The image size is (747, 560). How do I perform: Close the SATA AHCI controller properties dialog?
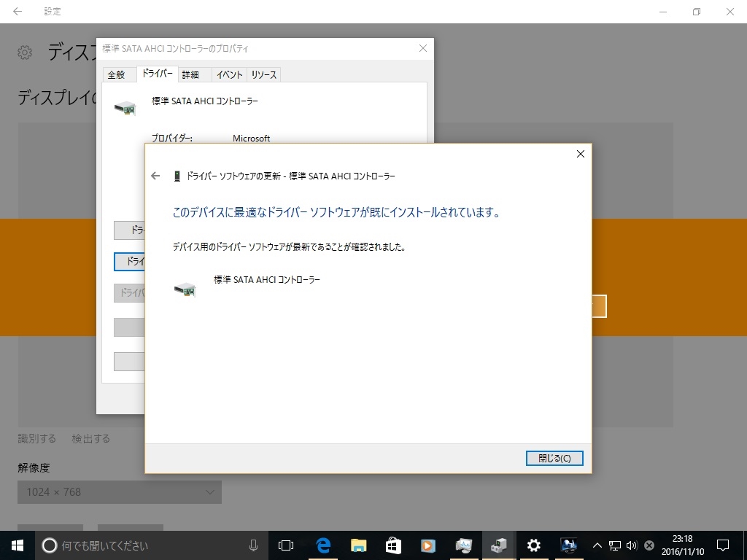tap(422, 48)
